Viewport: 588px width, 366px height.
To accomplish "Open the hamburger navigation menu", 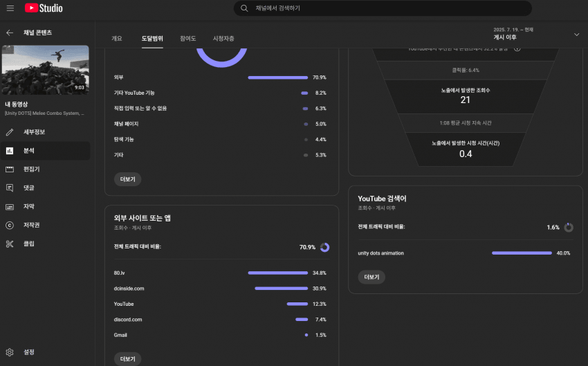I will (10, 8).
